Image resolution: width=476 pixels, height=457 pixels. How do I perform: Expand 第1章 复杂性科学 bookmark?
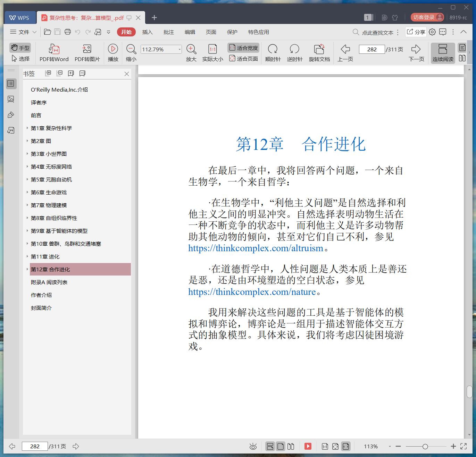tap(27, 128)
